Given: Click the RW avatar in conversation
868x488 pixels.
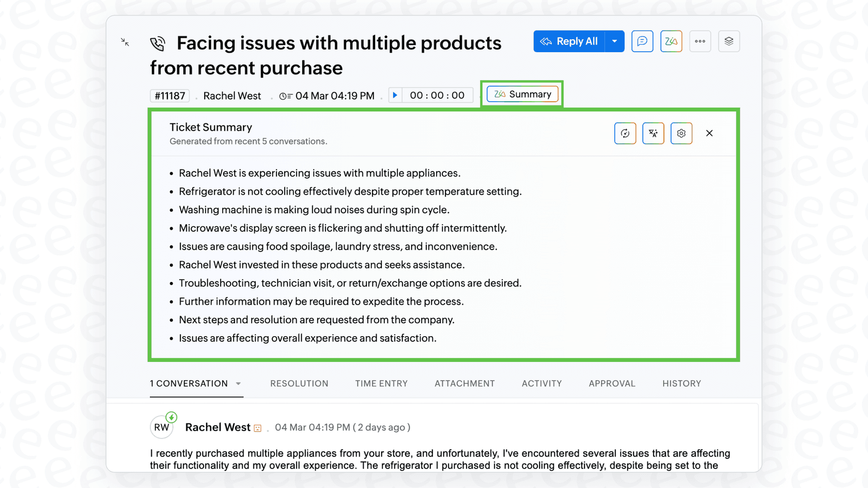Looking at the screenshot, I should click(162, 428).
